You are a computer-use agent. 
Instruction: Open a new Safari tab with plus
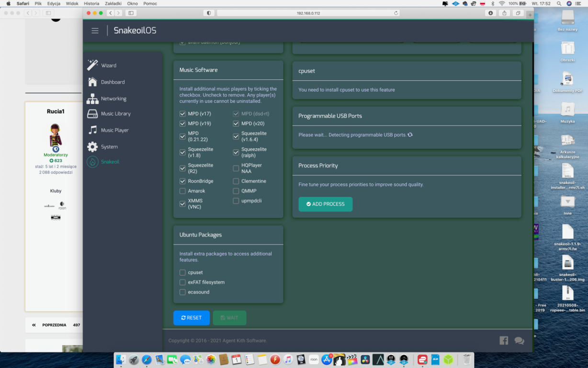point(530,15)
